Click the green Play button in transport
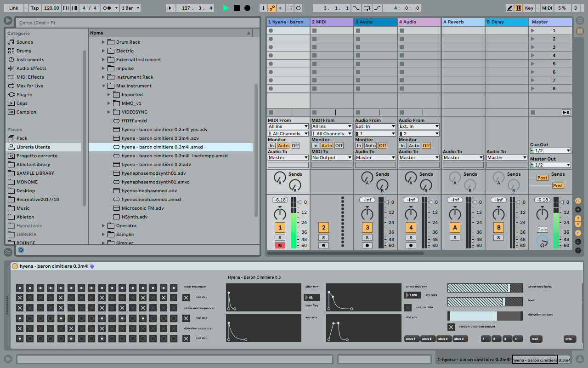This screenshot has width=588, height=368. (x=226, y=8)
